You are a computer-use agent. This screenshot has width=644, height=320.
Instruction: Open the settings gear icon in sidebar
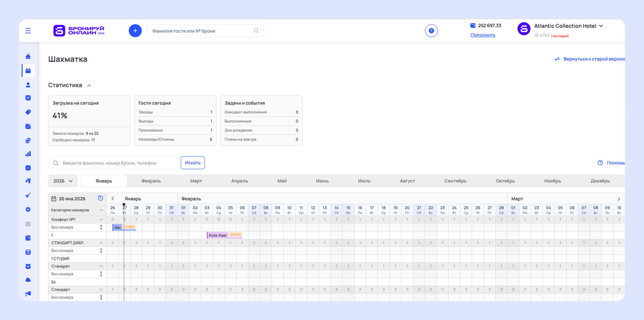pyautogui.click(x=28, y=209)
